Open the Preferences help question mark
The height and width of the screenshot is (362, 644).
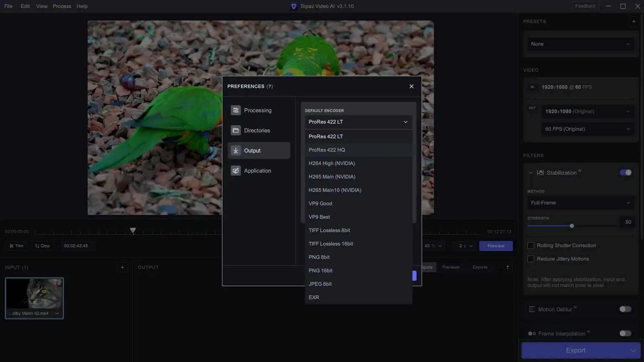pyautogui.click(x=270, y=86)
